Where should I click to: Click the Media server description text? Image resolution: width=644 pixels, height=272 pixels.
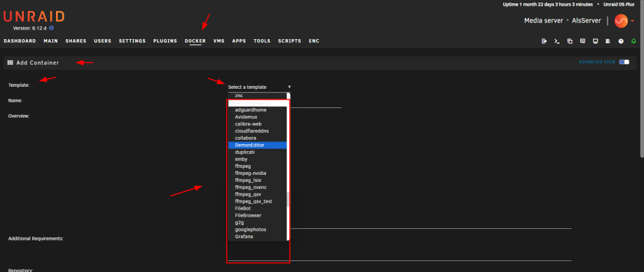(543, 21)
